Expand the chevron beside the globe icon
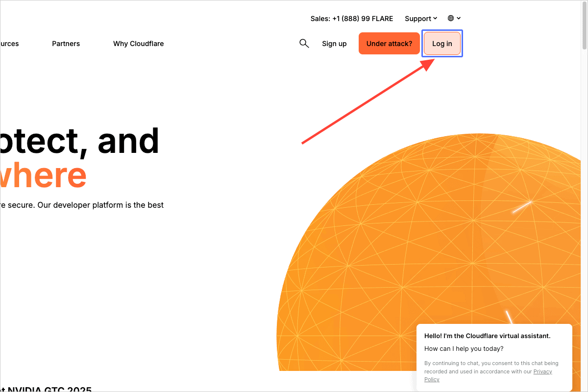The width and height of the screenshot is (588, 392). (x=459, y=18)
